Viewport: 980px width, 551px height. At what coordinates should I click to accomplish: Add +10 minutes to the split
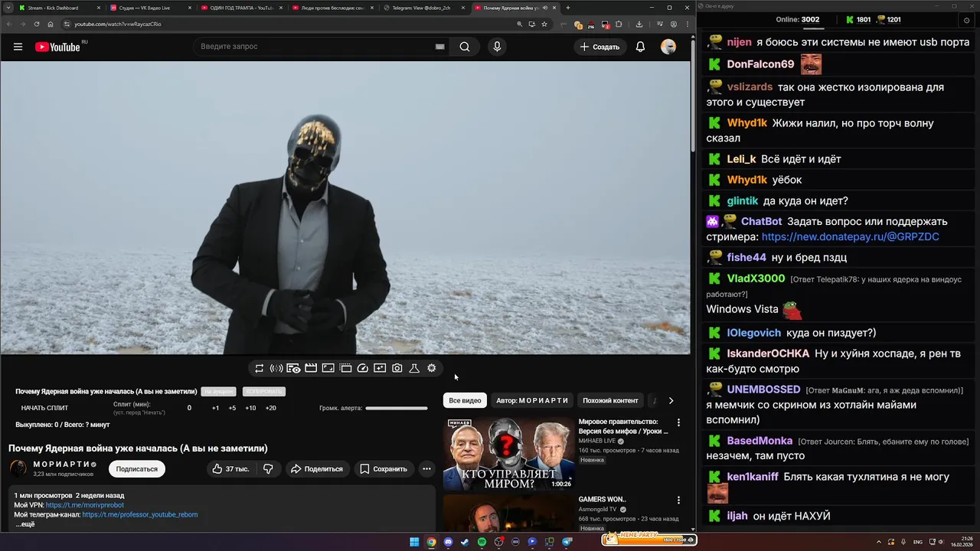click(250, 408)
